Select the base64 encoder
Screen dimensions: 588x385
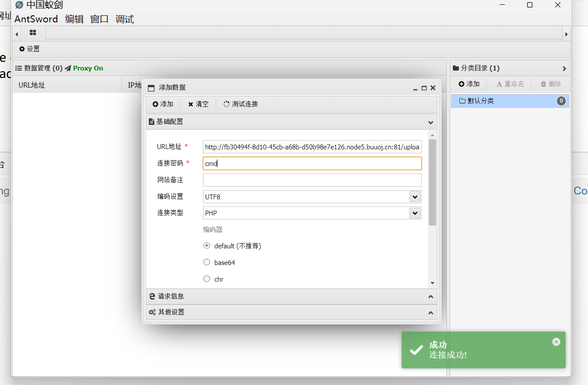click(207, 262)
